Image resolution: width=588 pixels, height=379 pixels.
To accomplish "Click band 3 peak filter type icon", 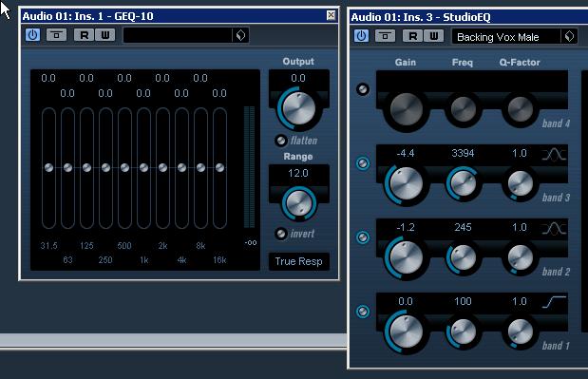I will (x=554, y=154).
